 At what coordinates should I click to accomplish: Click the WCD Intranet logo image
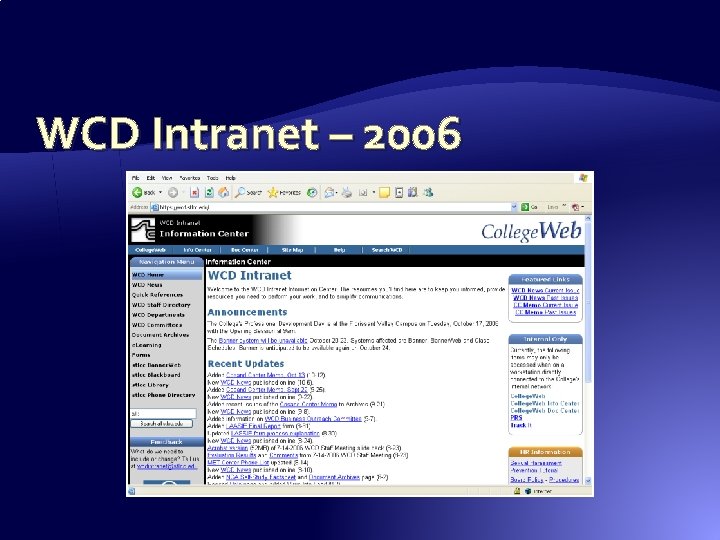143,230
